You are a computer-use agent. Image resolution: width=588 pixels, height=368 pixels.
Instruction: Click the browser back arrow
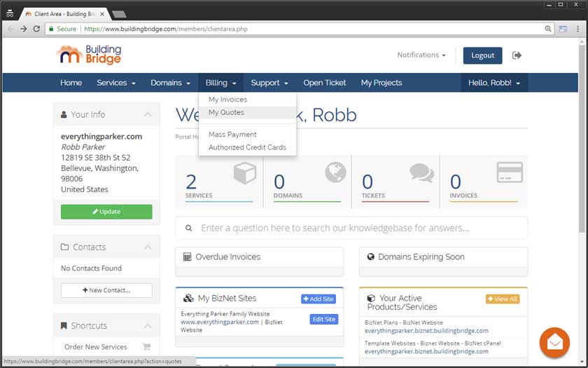10,29
